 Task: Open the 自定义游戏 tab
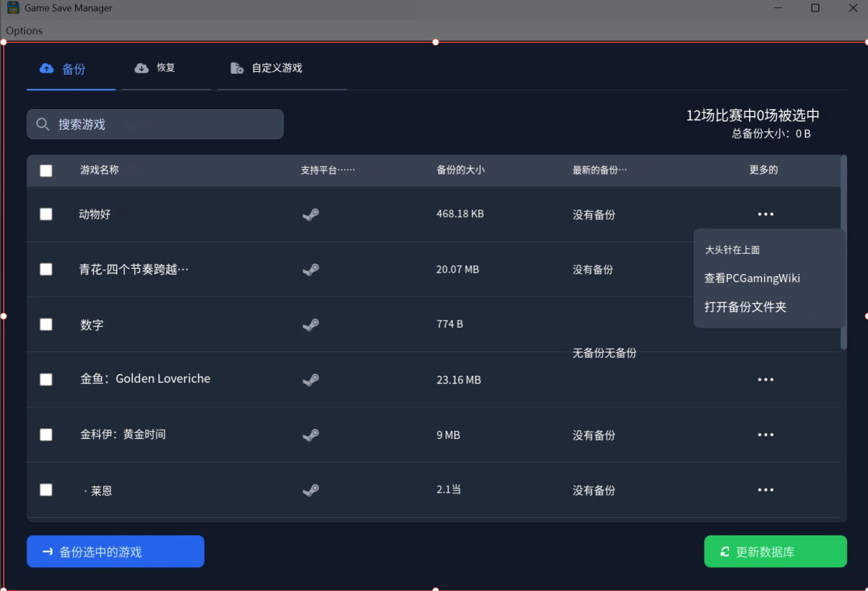coord(283,69)
